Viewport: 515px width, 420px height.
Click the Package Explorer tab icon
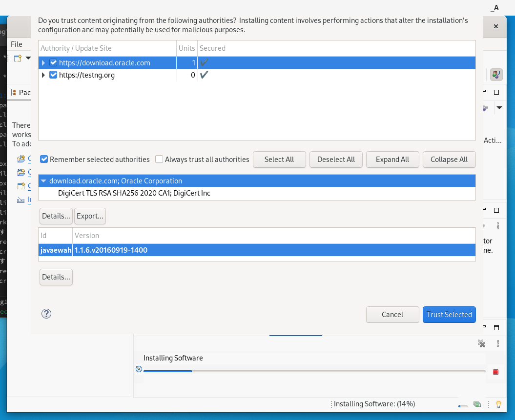[14, 93]
